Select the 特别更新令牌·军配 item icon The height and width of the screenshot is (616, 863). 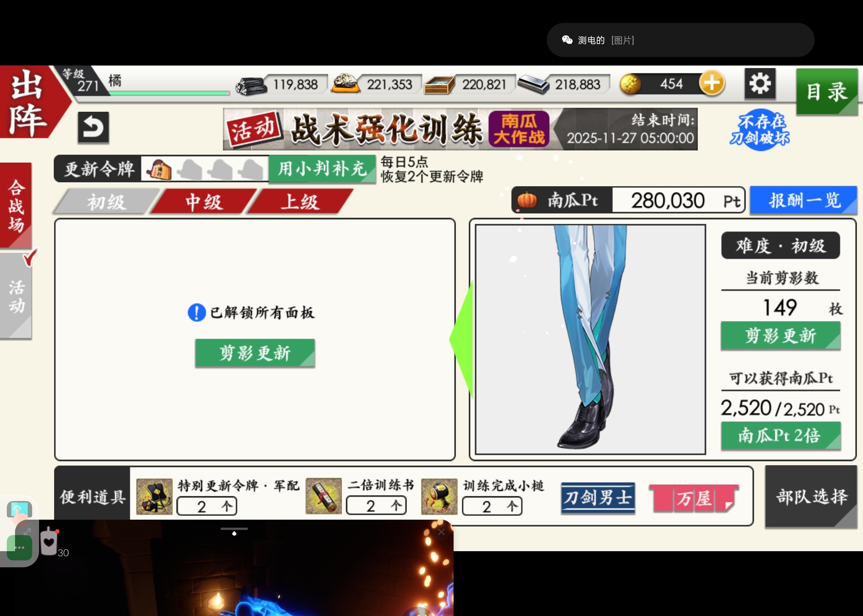tap(154, 496)
